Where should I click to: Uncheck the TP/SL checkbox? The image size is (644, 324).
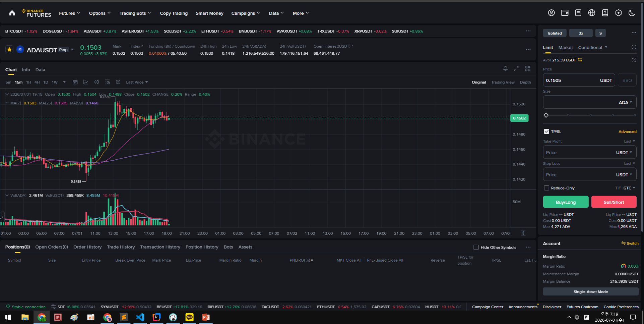click(x=546, y=131)
